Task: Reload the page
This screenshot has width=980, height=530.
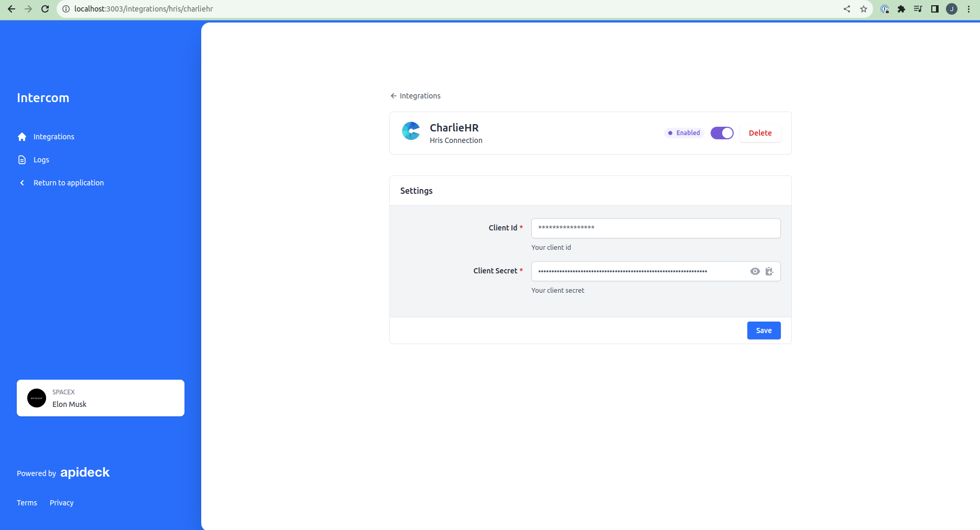Action: [45, 9]
